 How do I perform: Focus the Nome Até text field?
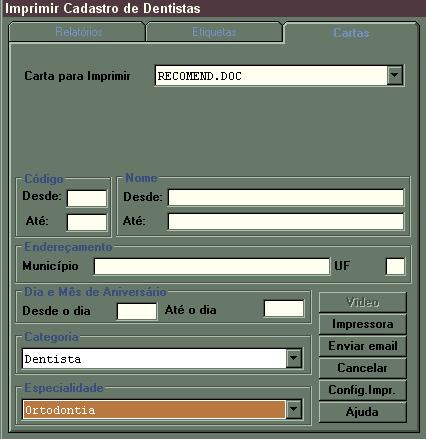(286, 221)
